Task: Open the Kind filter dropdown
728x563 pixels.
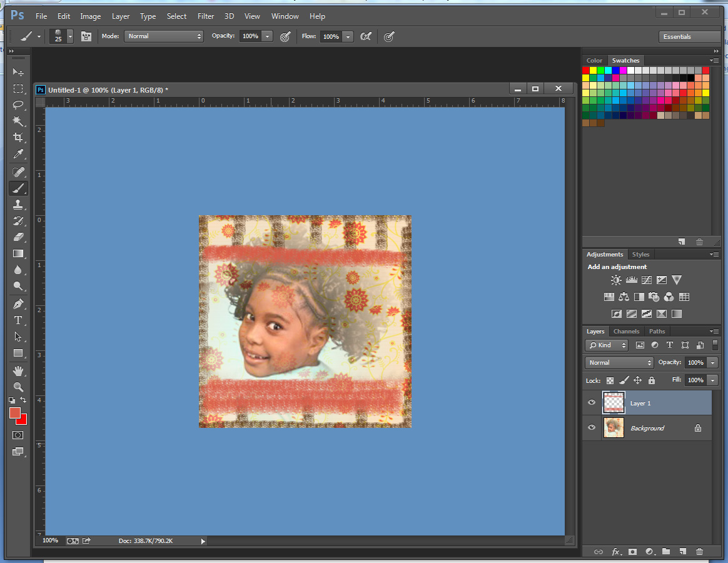Action: [x=607, y=345]
